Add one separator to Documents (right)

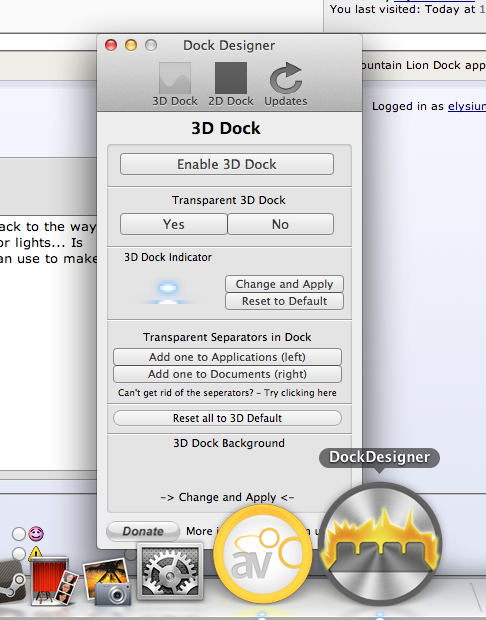[227, 374]
